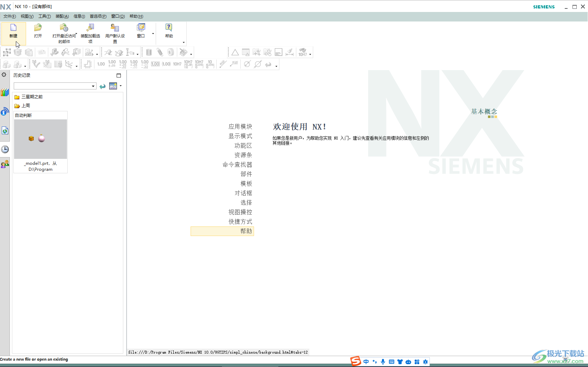Click the 功能区 welcome link
588x367 pixels.
pos(243,145)
